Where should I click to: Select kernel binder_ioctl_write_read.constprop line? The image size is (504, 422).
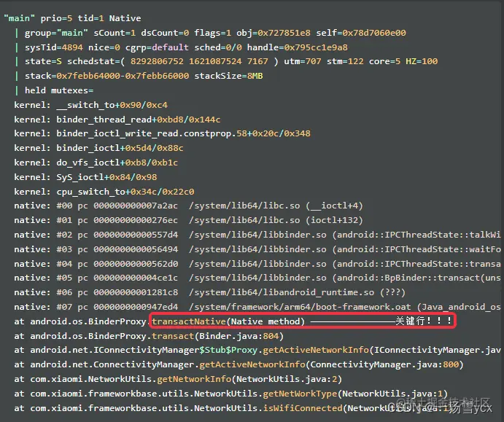163,133
